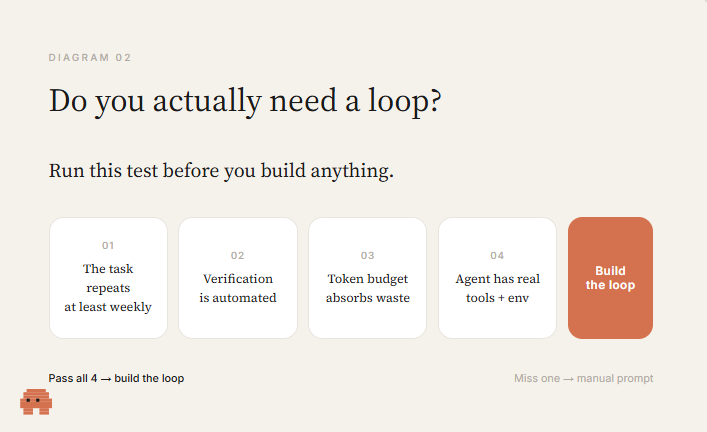Click the 02 number on second card

pyautogui.click(x=238, y=255)
